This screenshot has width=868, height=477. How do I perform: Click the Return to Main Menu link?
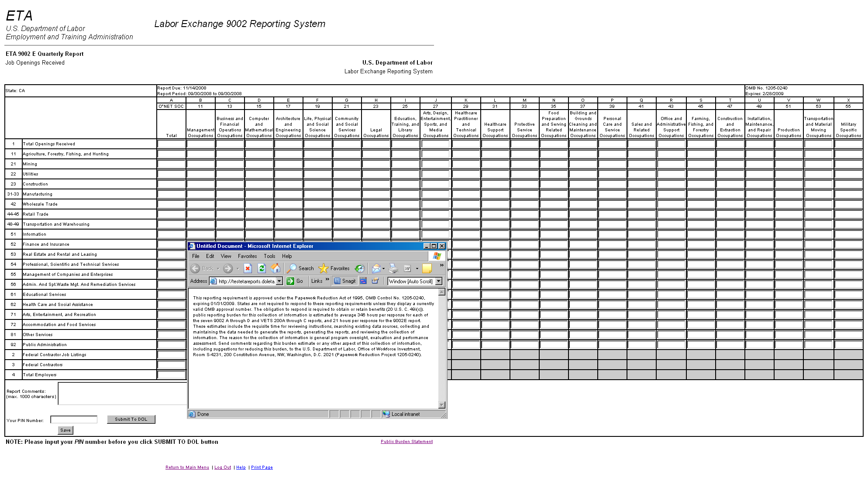pyautogui.click(x=187, y=467)
